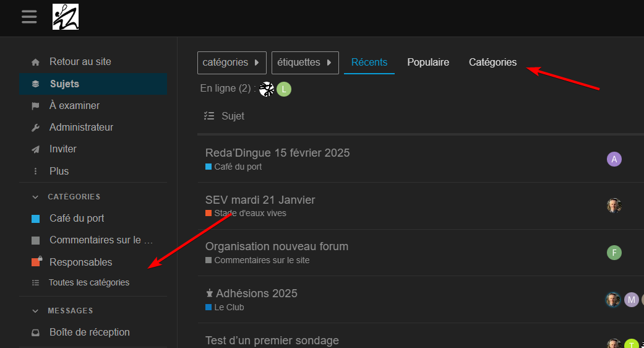Image resolution: width=644 pixels, height=348 pixels.
Task: Click green F avatar on Organisation row
Action: point(614,252)
